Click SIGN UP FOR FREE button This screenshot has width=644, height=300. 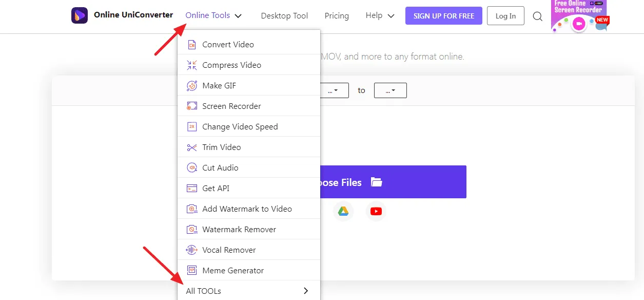pyautogui.click(x=444, y=16)
